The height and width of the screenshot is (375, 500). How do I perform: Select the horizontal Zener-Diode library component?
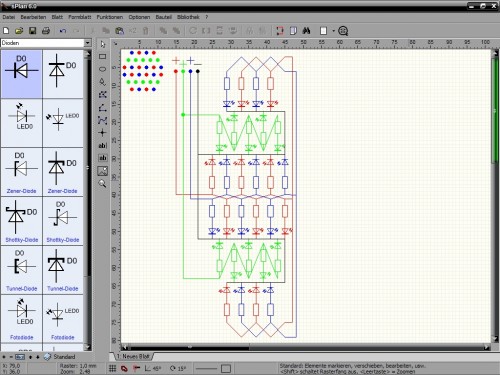point(22,172)
